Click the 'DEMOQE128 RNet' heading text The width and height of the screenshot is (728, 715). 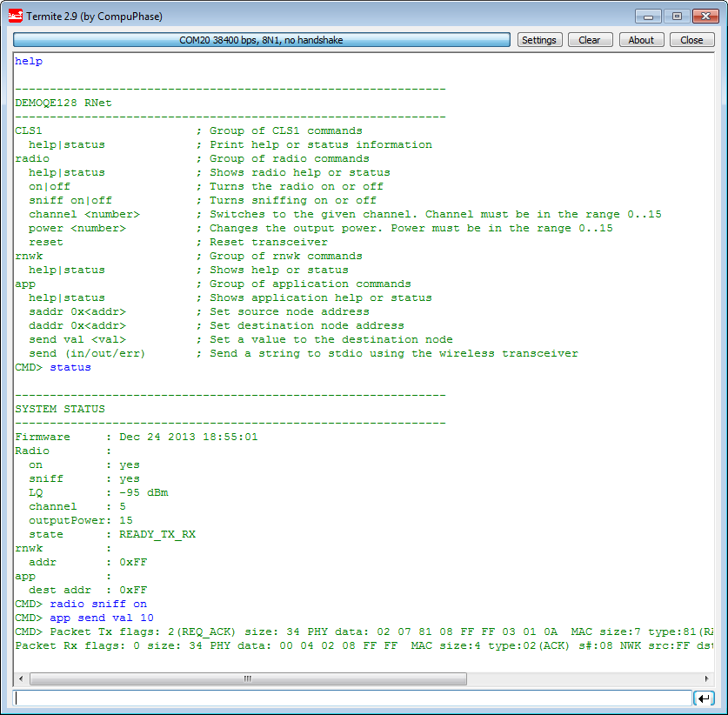click(x=63, y=103)
